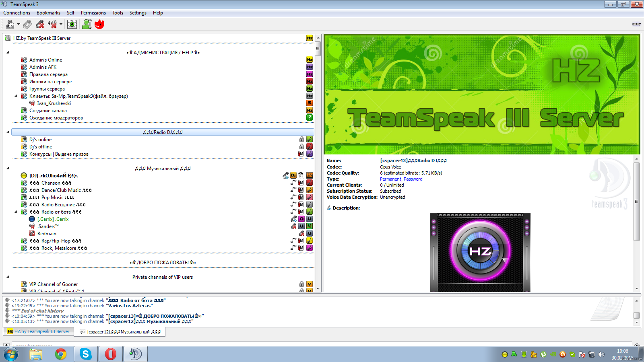Open the Away status dropdown arrow
This screenshot has width=644, height=362.
(19, 24)
